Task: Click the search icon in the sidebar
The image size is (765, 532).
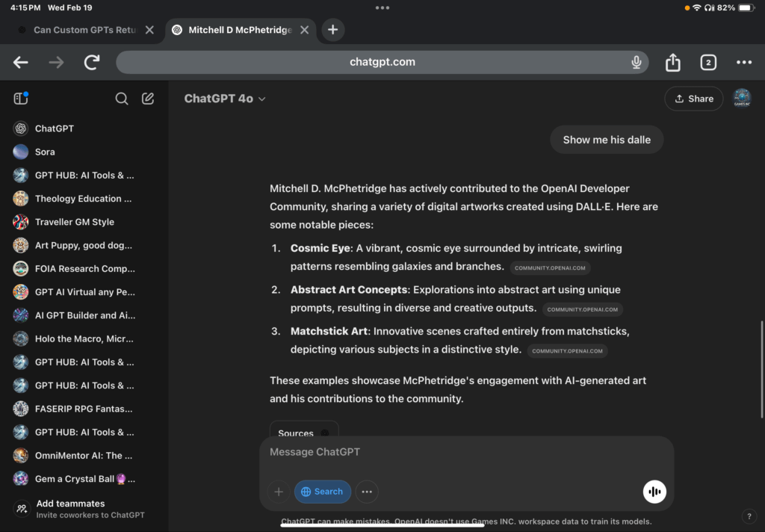Action: coord(121,98)
